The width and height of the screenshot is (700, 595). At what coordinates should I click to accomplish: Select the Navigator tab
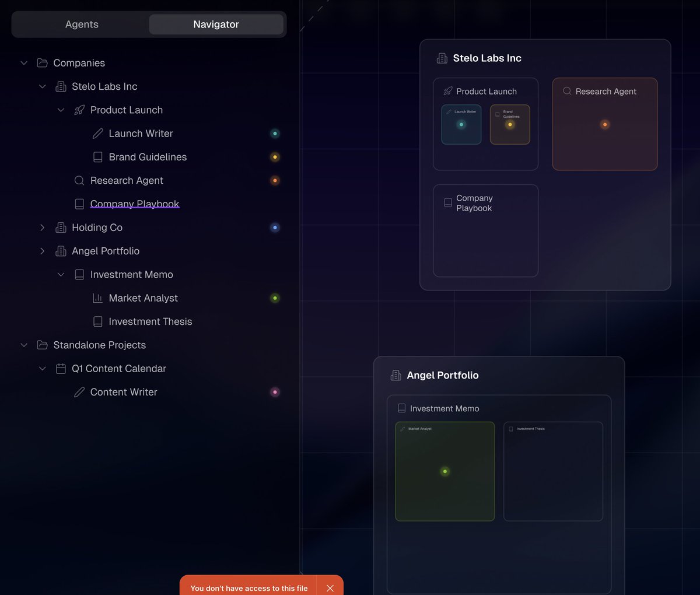point(216,24)
